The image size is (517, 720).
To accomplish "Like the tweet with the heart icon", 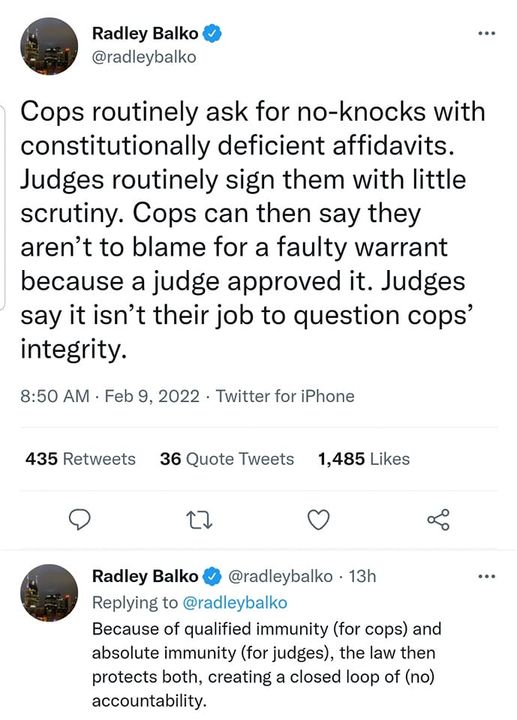I will point(318,520).
